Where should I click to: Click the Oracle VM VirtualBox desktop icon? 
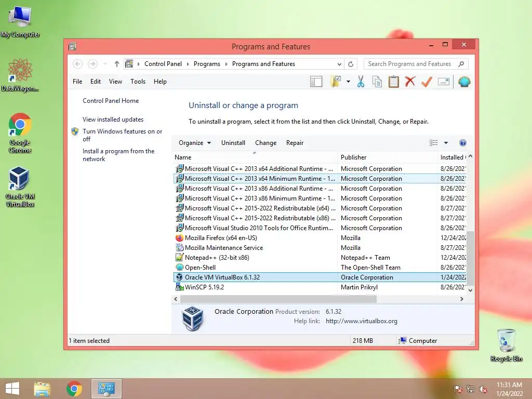(20, 187)
